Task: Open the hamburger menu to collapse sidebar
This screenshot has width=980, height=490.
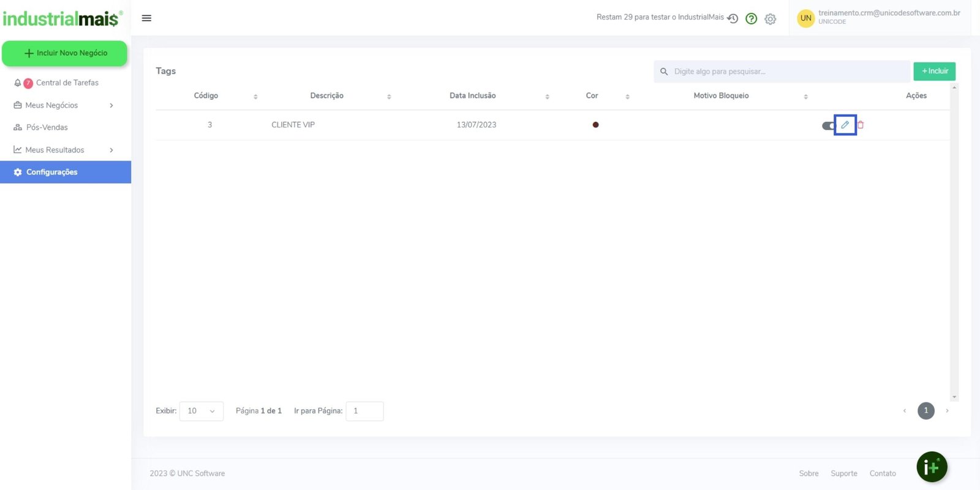Action: [x=146, y=18]
